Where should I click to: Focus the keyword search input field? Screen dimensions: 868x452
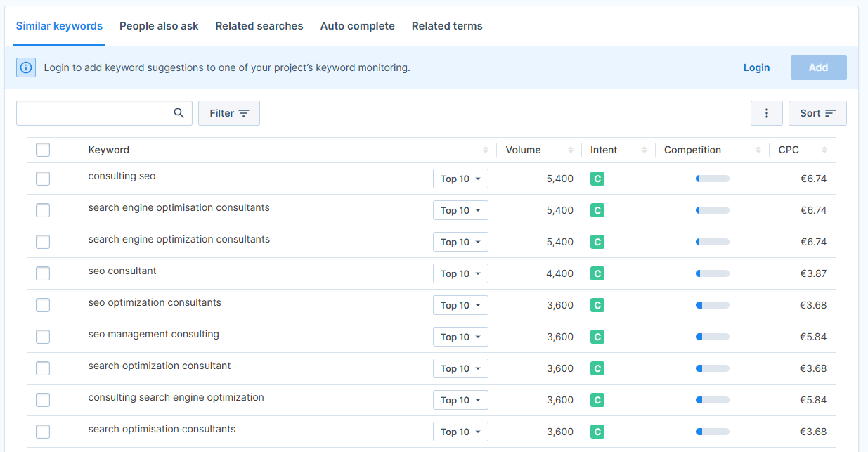(104, 113)
